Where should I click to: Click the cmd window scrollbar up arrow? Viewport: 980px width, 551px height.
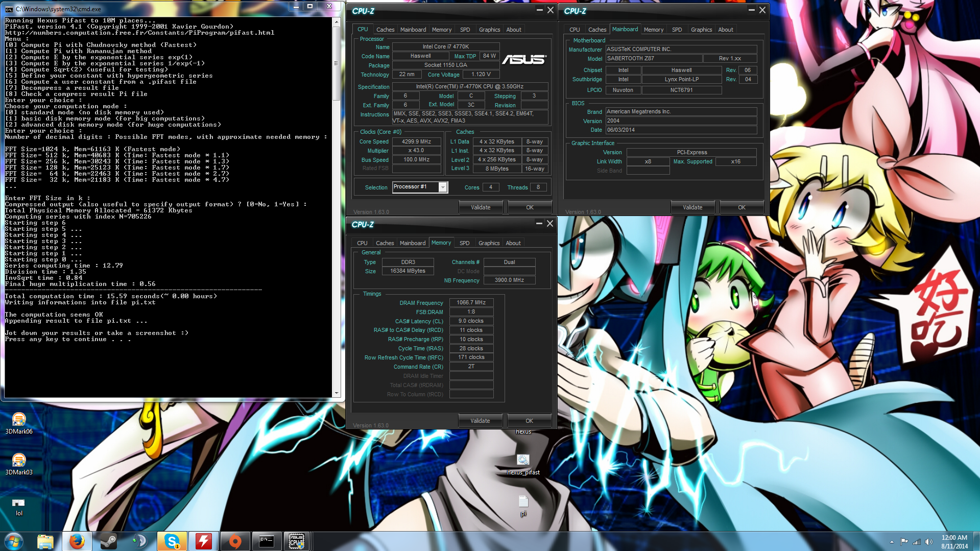point(337,21)
